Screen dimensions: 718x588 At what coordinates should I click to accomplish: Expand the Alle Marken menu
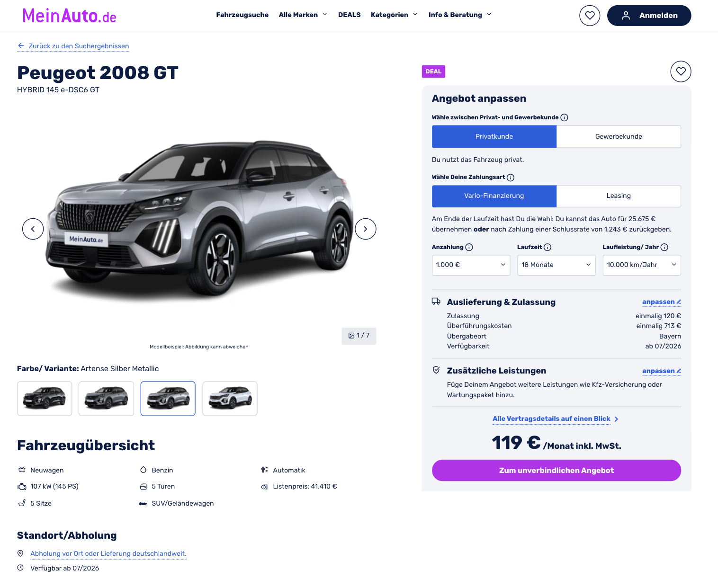pos(303,15)
